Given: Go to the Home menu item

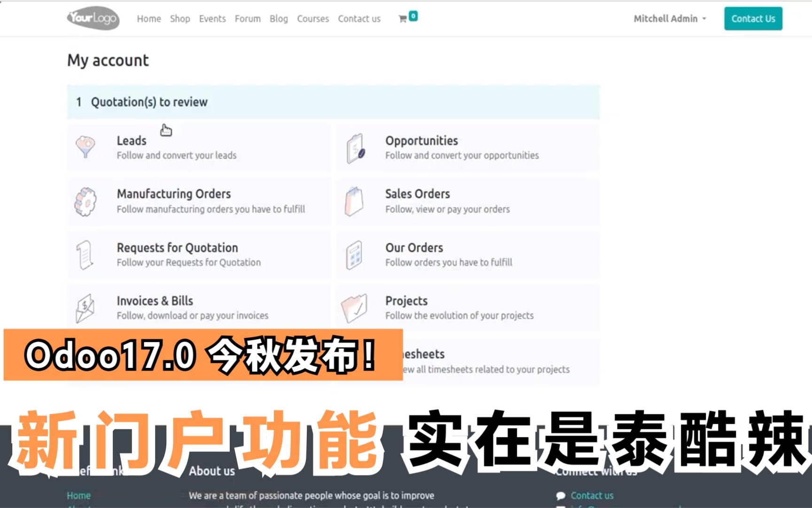Looking at the screenshot, I should (x=149, y=19).
